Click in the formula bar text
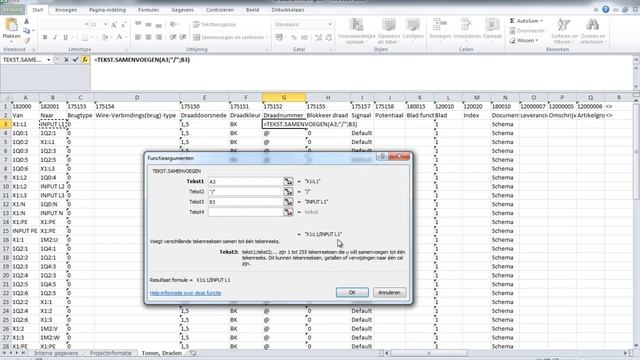This screenshot has width=640, height=360. tap(142, 60)
